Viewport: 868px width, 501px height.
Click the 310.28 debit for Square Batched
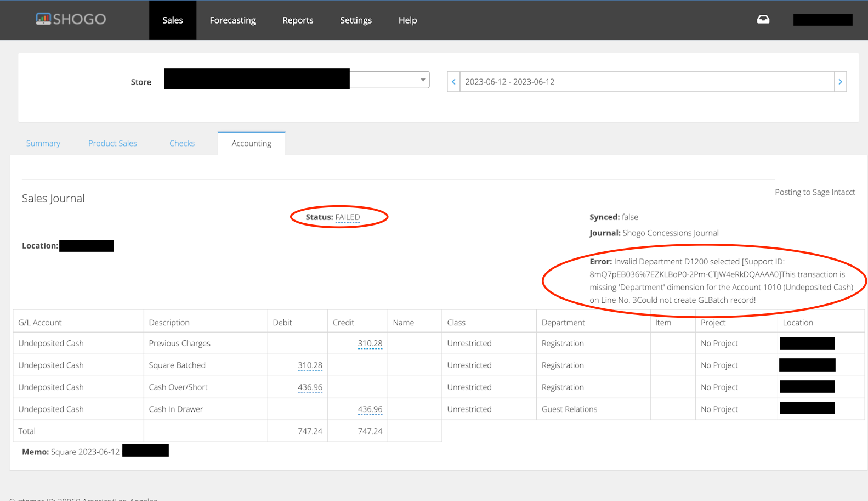coord(310,365)
